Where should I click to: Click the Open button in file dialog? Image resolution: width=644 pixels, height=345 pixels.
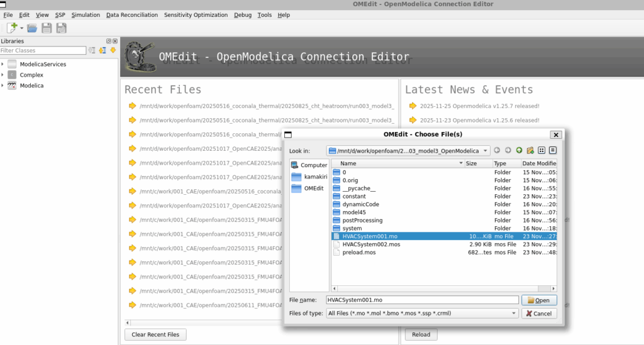(540, 300)
